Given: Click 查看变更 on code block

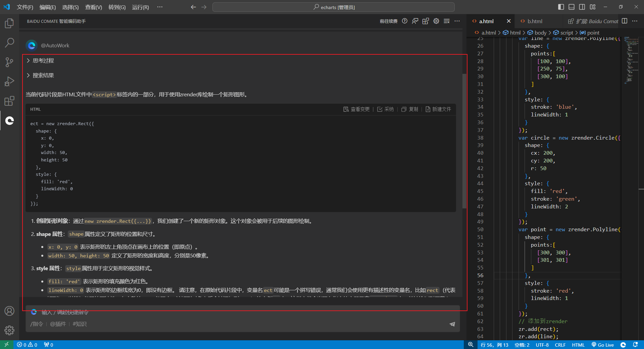Looking at the screenshot, I should tap(356, 109).
